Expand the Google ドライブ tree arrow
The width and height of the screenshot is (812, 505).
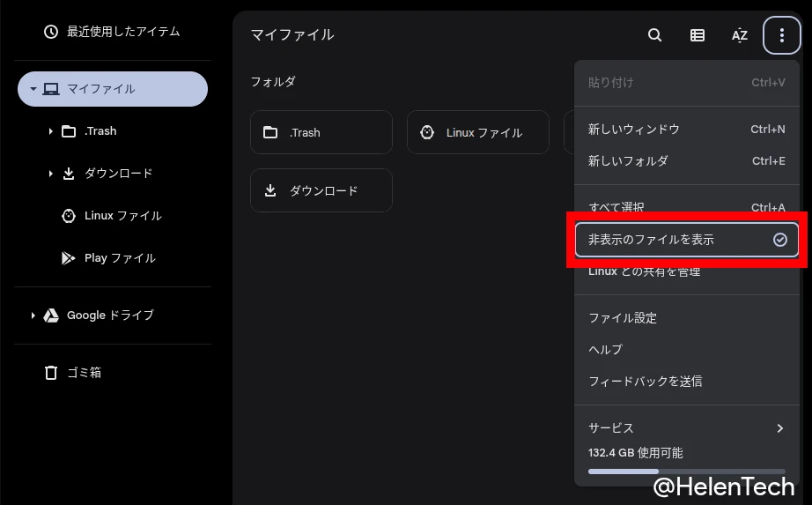coord(33,316)
